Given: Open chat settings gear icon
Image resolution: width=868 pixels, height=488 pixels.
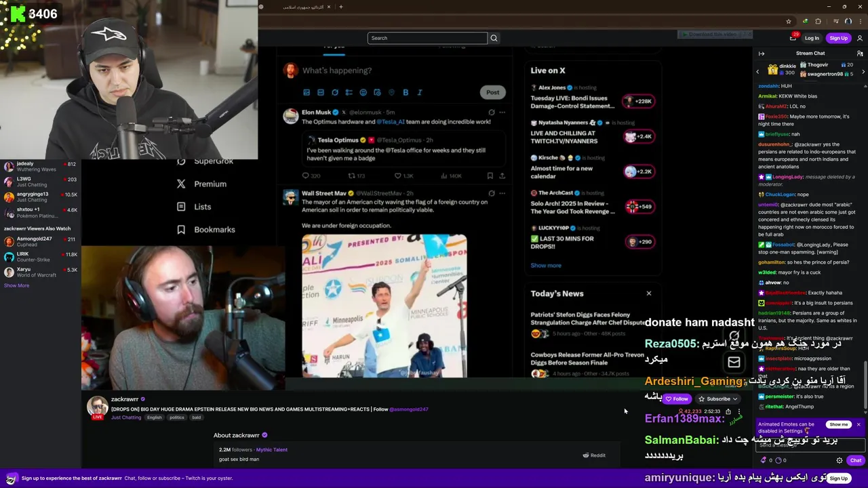Looking at the screenshot, I should tap(840, 460).
